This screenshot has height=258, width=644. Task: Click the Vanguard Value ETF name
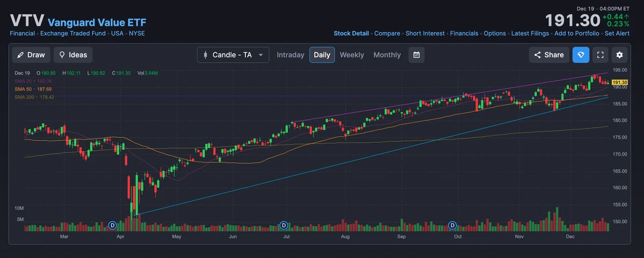pyautogui.click(x=97, y=23)
